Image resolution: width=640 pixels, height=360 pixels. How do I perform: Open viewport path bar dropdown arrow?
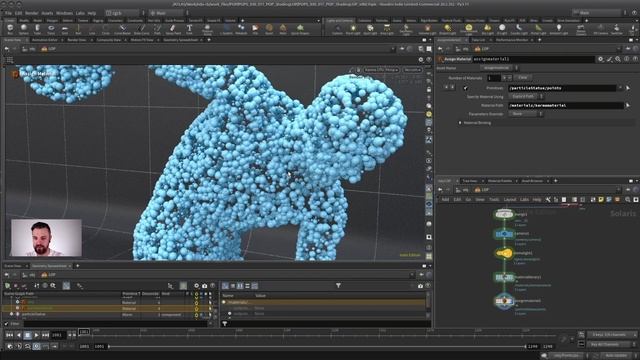click(x=393, y=49)
